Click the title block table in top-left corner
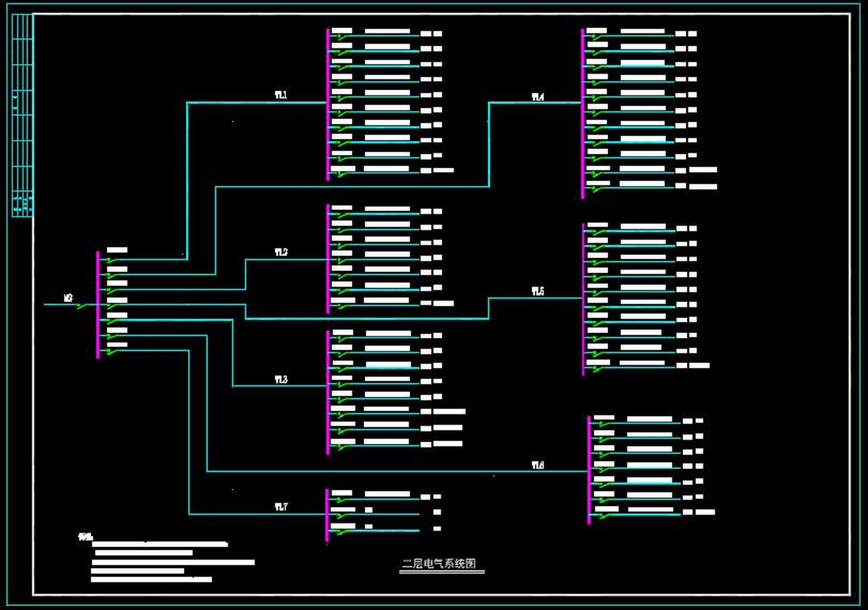The image size is (868, 610). pyautogui.click(x=22, y=115)
